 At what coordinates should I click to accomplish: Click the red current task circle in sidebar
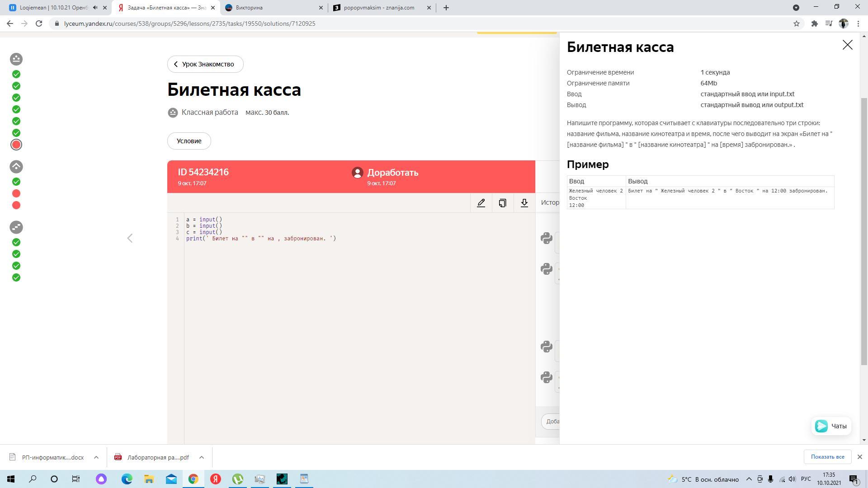point(16,145)
